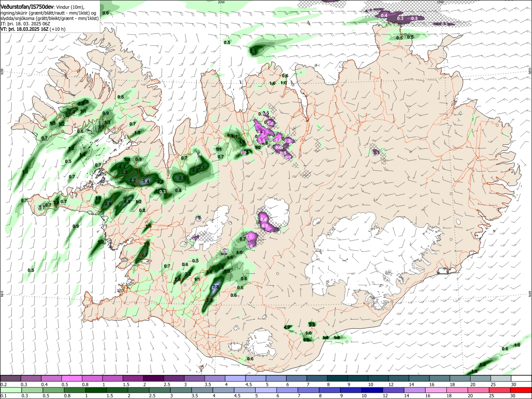Click the 20W longitude label
This screenshot has height=399, width=532.
click(221, 2)
